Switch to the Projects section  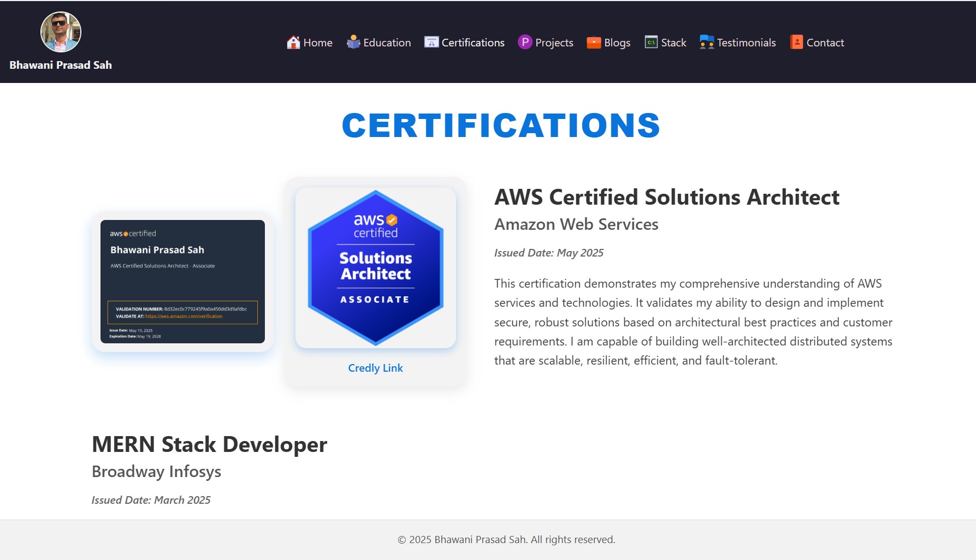pyautogui.click(x=554, y=42)
